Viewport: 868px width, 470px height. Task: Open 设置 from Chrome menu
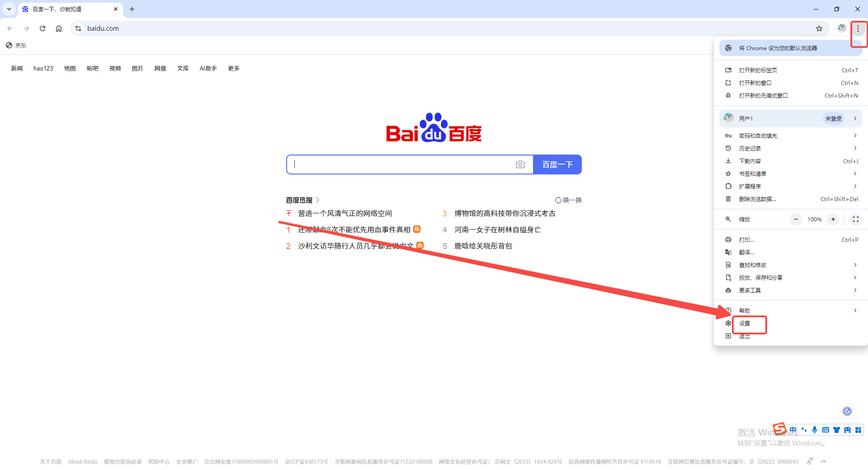pos(791,323)
